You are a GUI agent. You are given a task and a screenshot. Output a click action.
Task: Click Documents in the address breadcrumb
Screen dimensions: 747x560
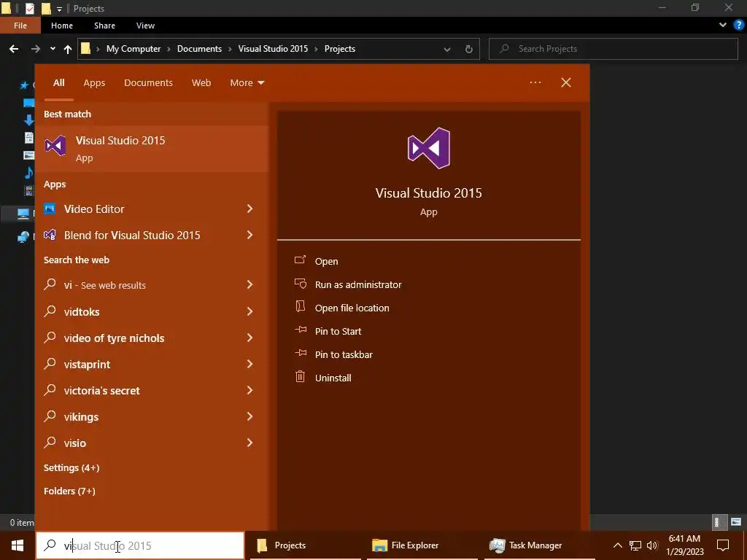199,49
